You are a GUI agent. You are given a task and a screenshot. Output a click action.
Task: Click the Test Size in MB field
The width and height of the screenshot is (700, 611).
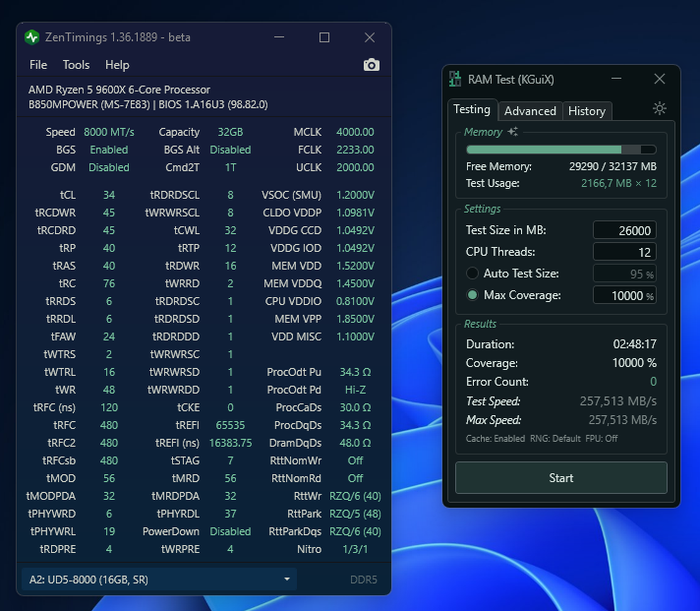pyautogui.click(x=624, y=230)
